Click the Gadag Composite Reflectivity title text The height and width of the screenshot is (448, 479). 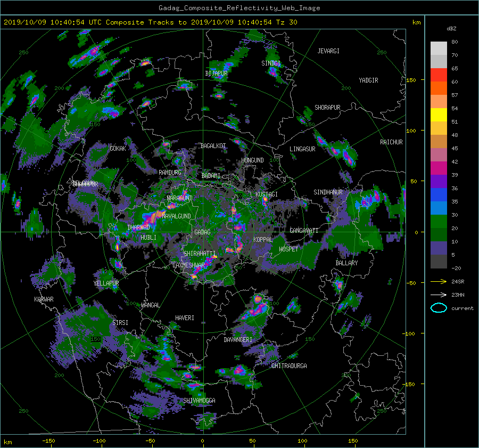point(239,8)
